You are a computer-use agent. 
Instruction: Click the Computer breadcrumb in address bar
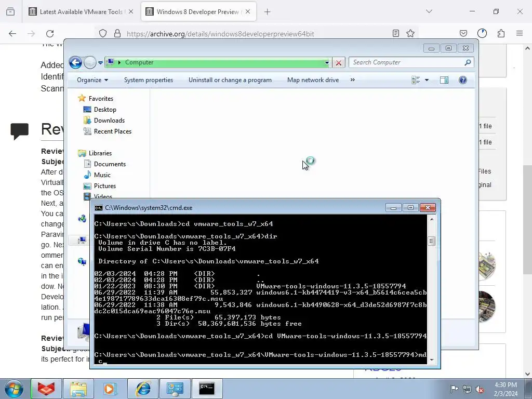(x=139, y=62)
